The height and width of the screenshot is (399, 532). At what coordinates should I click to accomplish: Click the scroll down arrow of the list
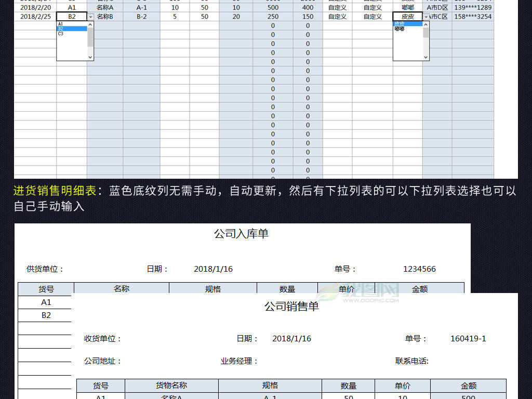pos(91,57)
